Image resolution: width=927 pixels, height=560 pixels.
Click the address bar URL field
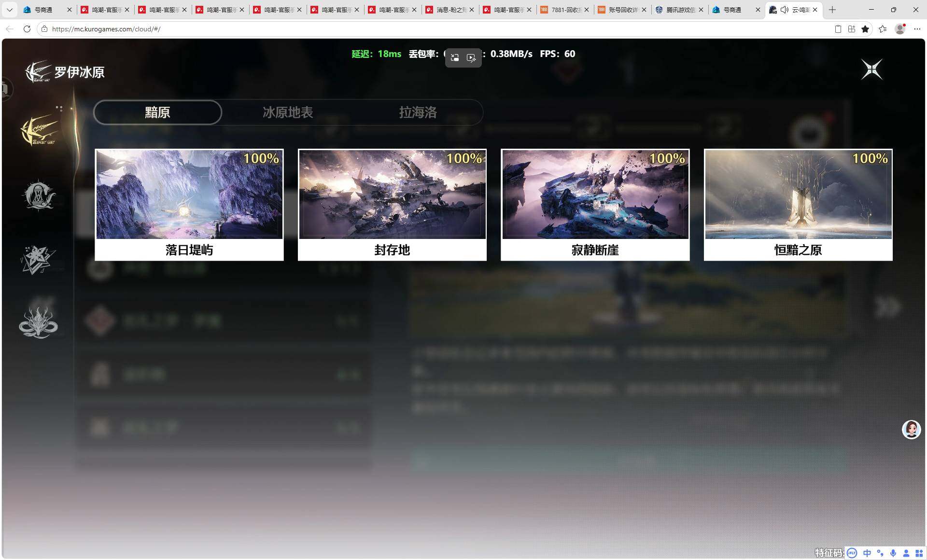coord(435,29)
